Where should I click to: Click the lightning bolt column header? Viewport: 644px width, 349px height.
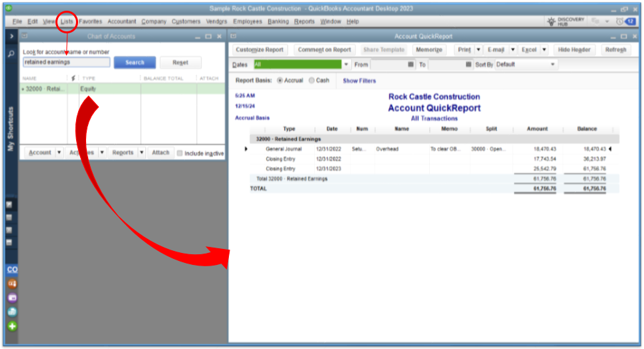pyautogui.click(x=73, y=78)
